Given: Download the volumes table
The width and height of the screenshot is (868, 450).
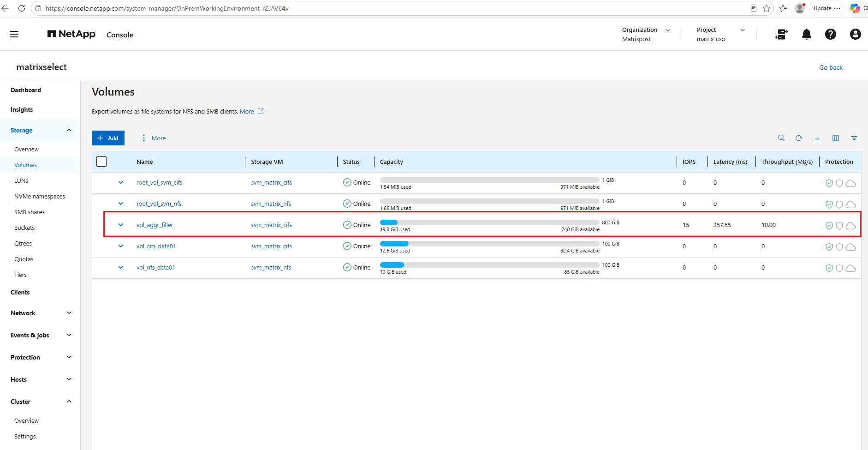Looking at the screenshot, I should click(x=817, y=138).
